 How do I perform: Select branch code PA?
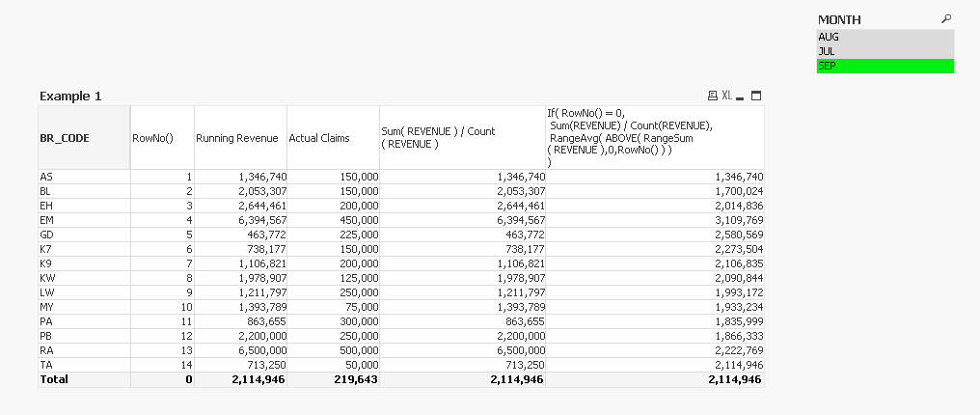tap(84, 321)
